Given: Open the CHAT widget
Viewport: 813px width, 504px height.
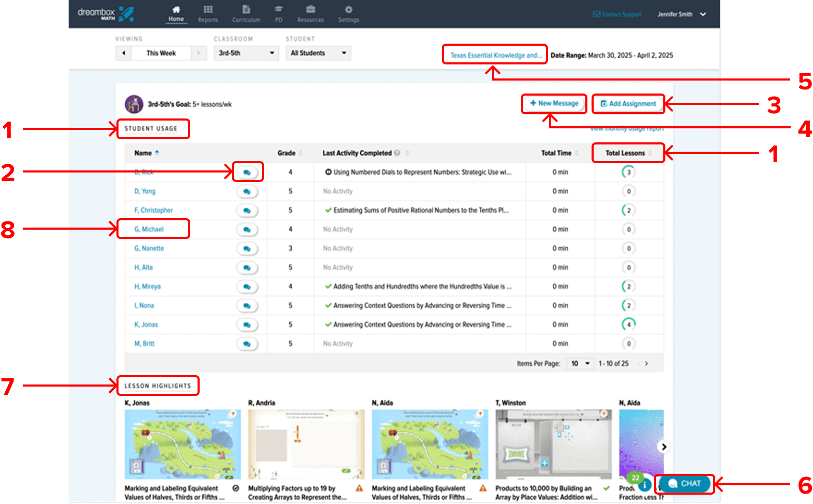Looking at the screenshot, I should (684, 484).
